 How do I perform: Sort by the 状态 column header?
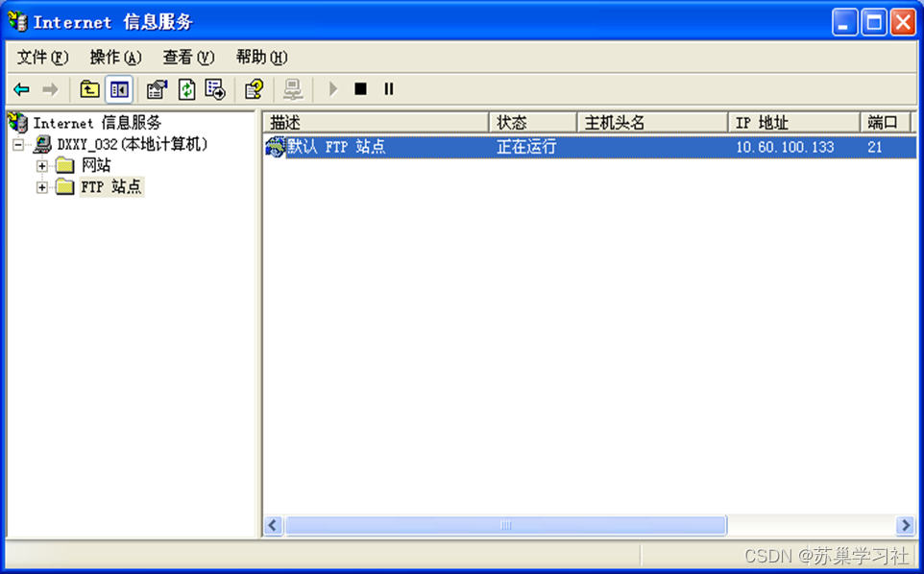[533, 123]
